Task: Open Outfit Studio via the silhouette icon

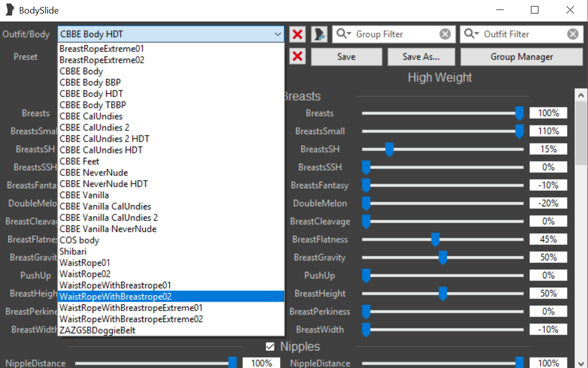Action: [319, 34]
